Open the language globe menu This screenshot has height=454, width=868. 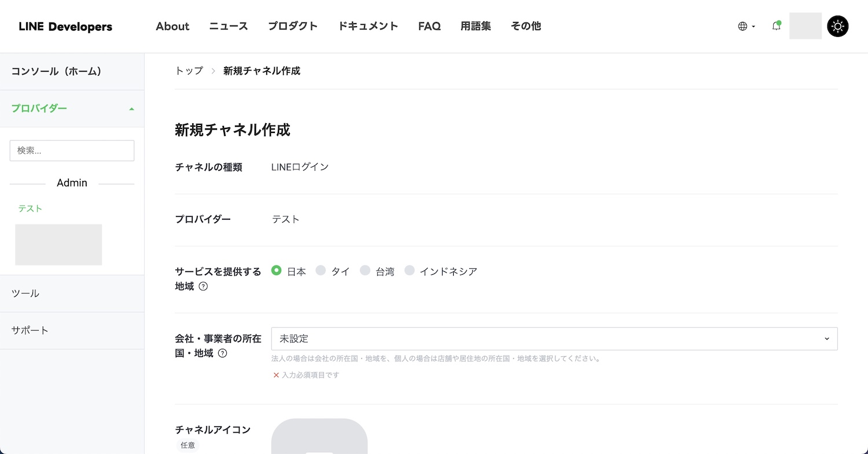(x=746, y=26)
